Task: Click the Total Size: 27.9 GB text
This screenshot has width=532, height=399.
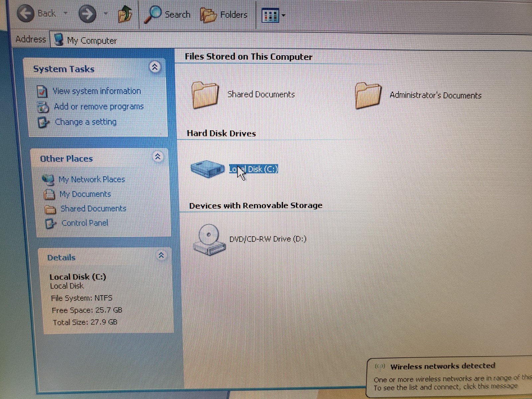Action: (x=85, y=322)
